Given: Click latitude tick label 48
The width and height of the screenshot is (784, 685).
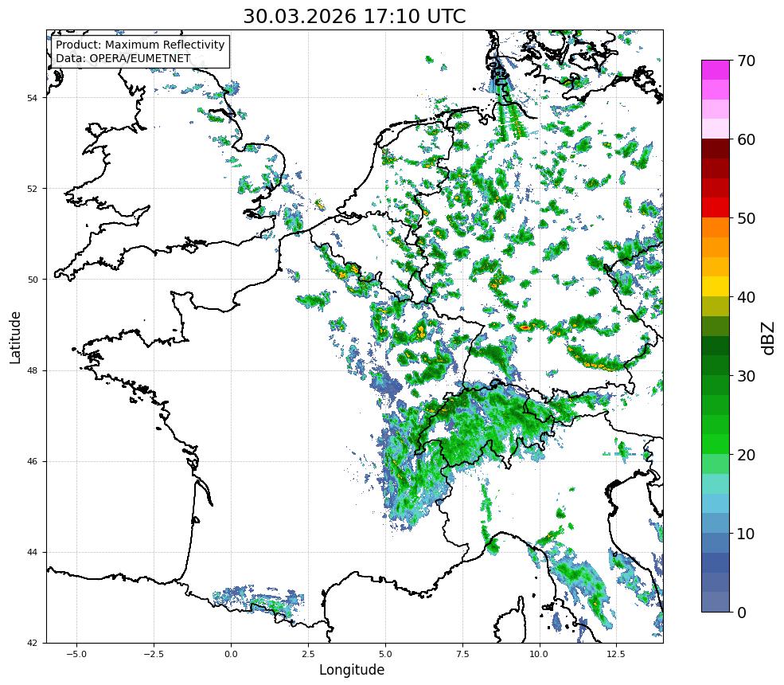Looking at the screenshot, I should [32, 370].
